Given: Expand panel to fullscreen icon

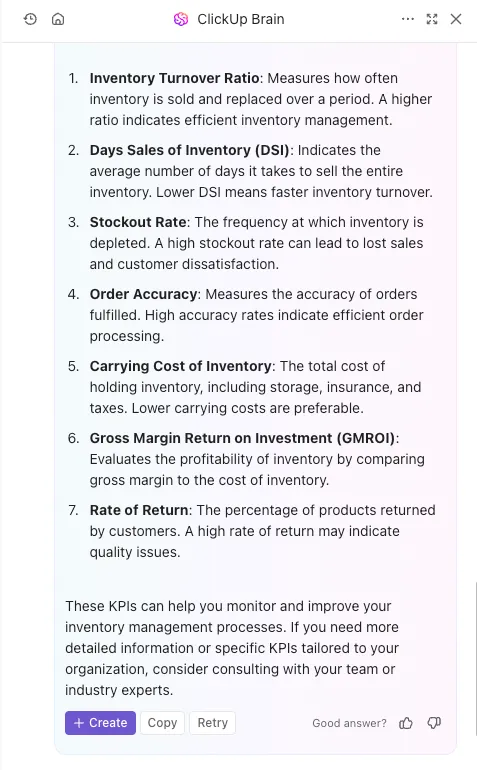Looking at the screenshot, I should click(432, 19).
